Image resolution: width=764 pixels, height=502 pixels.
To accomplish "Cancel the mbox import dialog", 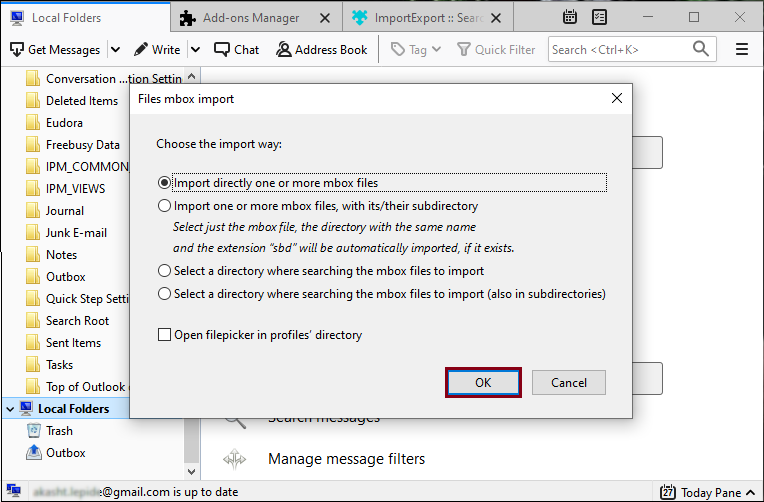I will [x=569, y=383].
